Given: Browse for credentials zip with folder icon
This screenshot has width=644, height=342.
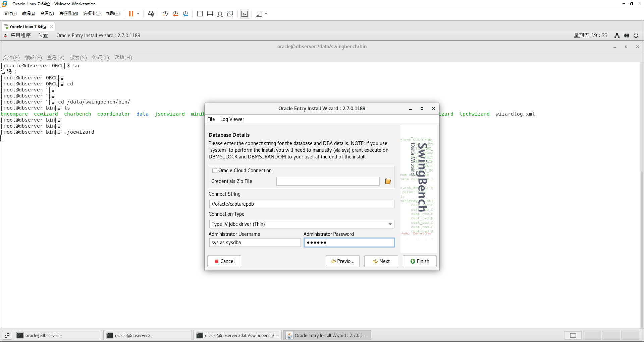Looking at the screenshot, I should pos(388,181).
